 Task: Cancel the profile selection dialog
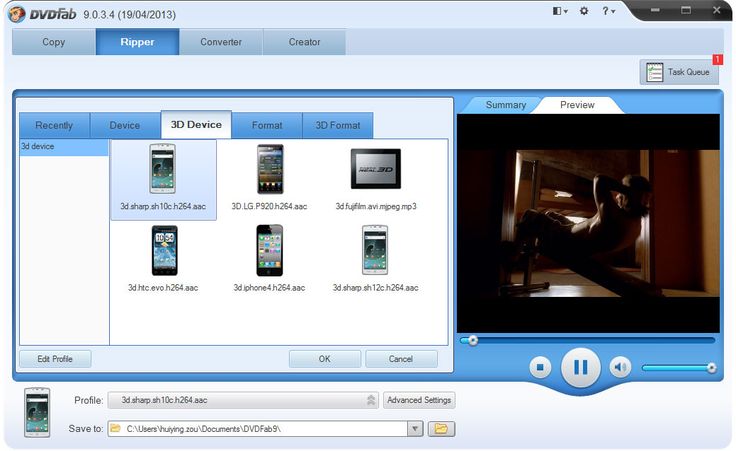coord(401,359)
